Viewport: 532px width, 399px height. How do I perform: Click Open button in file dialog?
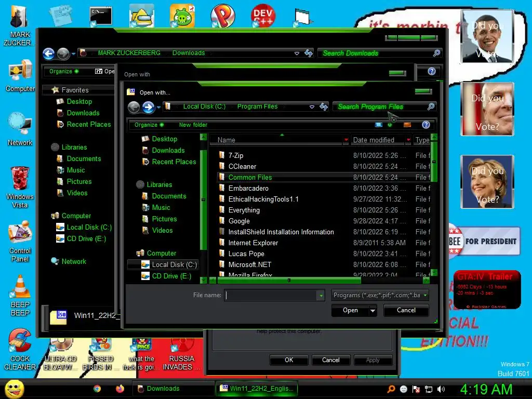(350, 311)
